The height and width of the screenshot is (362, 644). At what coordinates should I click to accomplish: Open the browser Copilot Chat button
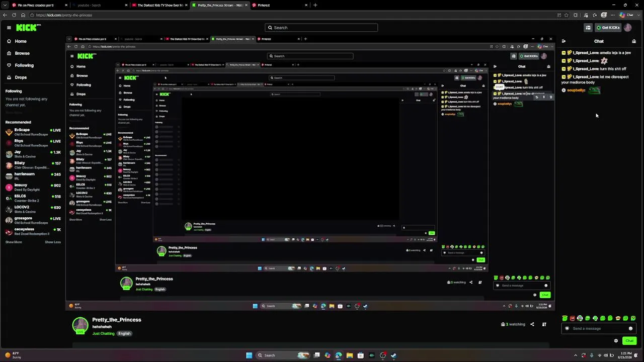(x=627, y=15)
